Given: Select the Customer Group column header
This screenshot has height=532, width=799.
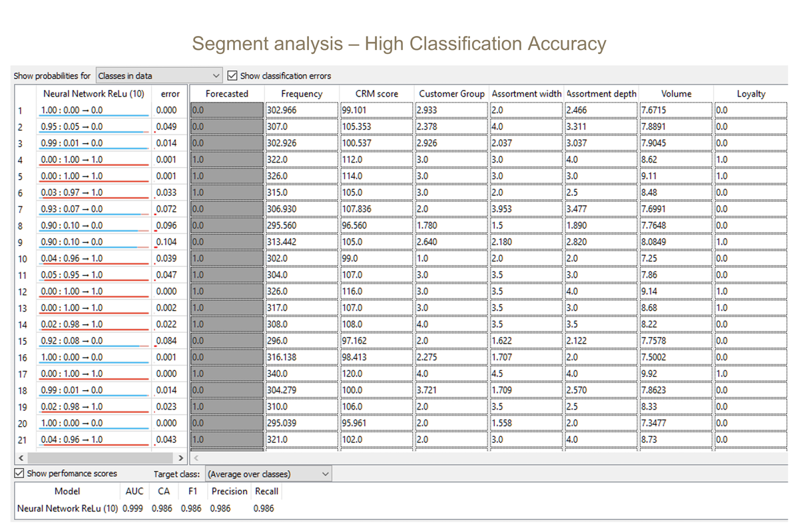Looking at the screenshot, I should (x=451, y=94).
